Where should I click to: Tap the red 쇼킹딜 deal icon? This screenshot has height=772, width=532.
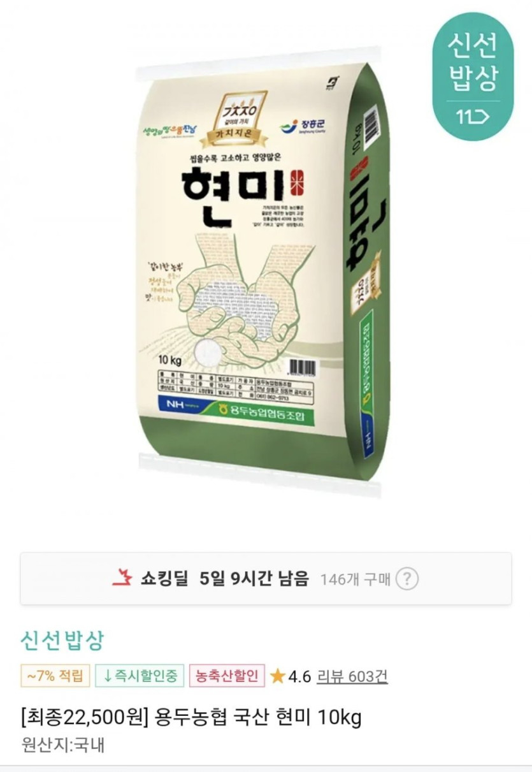(x=121, y=578)
